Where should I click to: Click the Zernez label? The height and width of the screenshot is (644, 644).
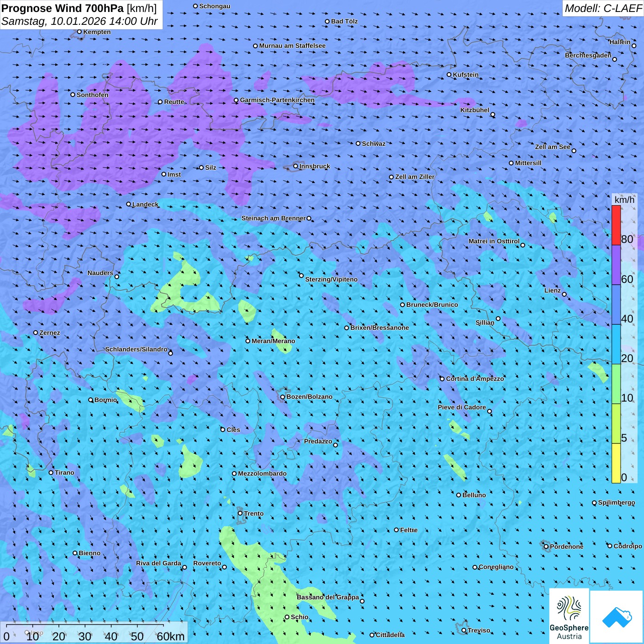(x=50, y=333)
